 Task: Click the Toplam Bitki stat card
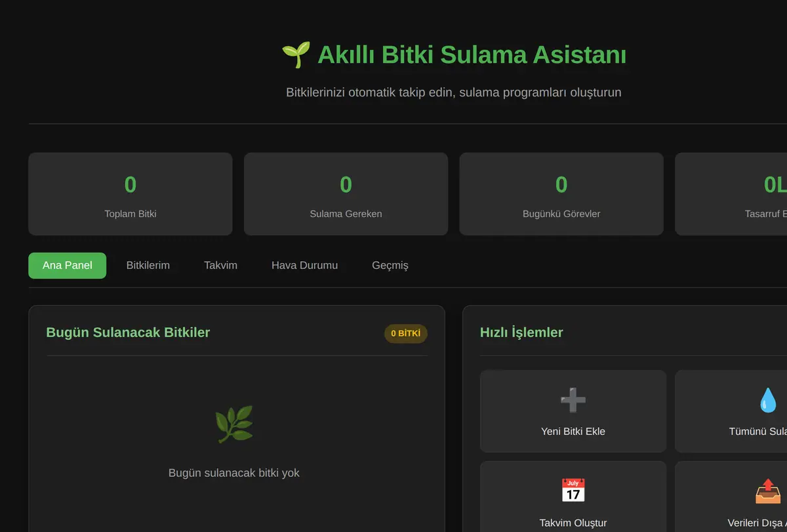coord(131,194)
